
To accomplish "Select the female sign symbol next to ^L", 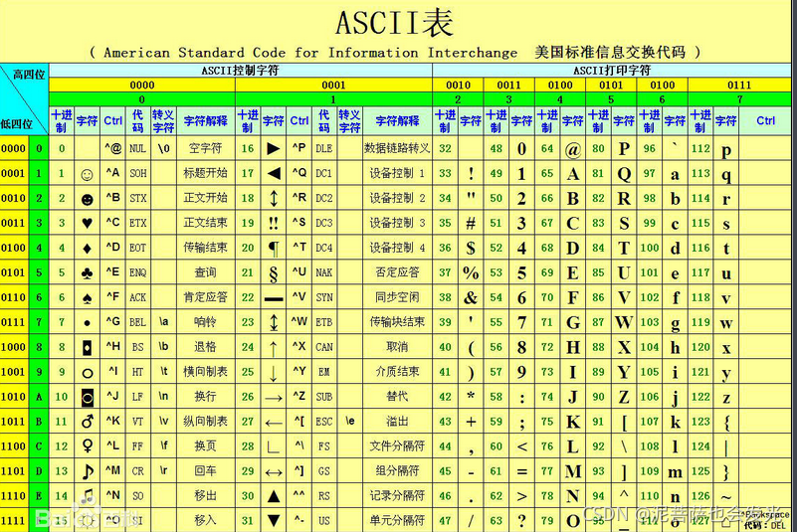I will tap(88, 446).
